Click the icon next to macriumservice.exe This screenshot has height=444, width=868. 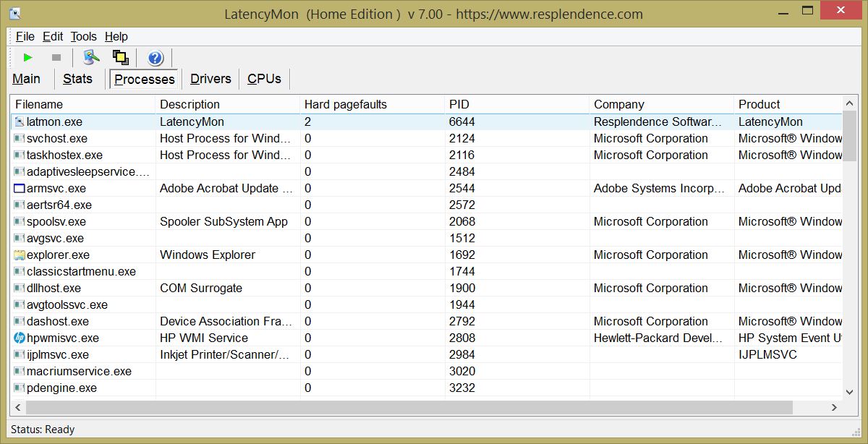tap(20, 372)
